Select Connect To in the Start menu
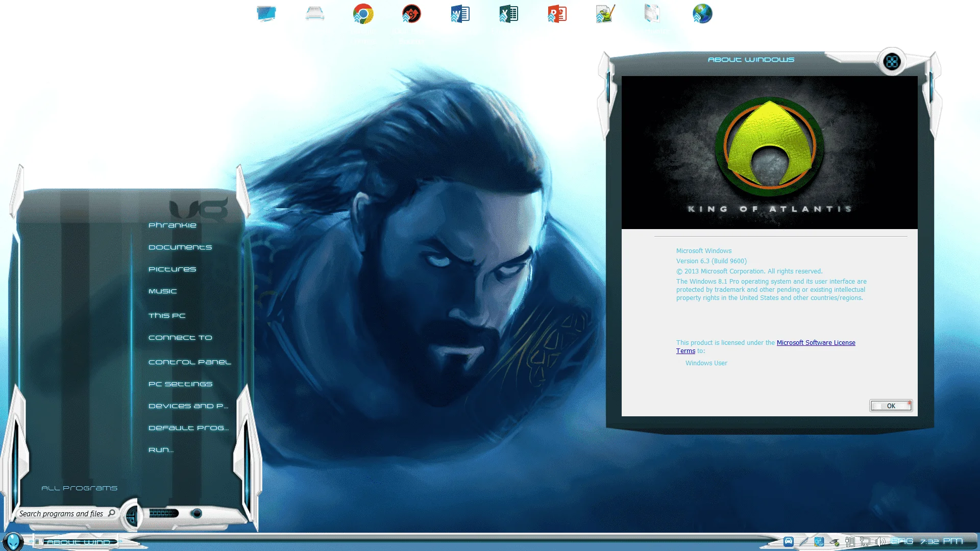The height and width of the screenshot is (551, 980). pyautogui.click(x=180, y=337)
